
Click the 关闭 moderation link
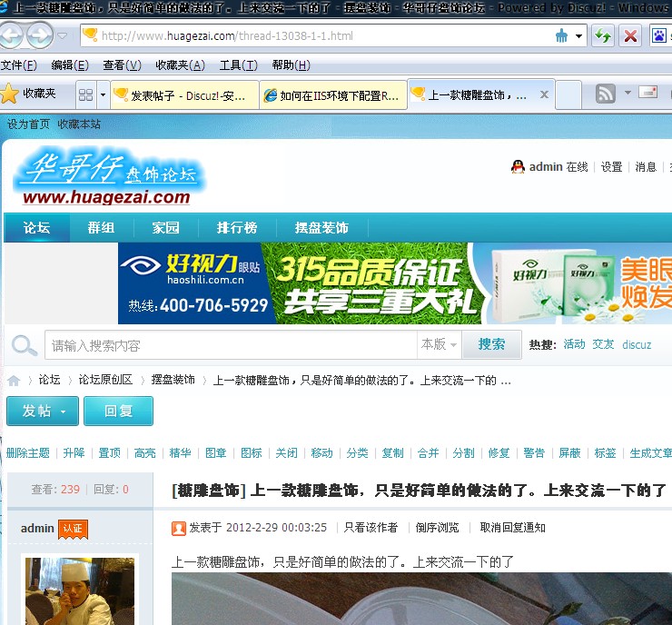[x=286, y=453]
